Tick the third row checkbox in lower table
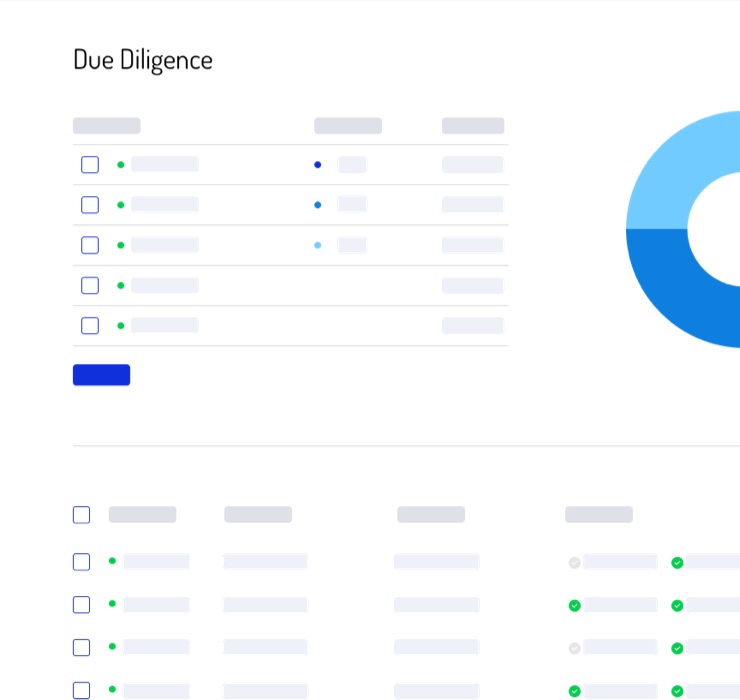This screenshot has width=740, height=700. (81, 648)
